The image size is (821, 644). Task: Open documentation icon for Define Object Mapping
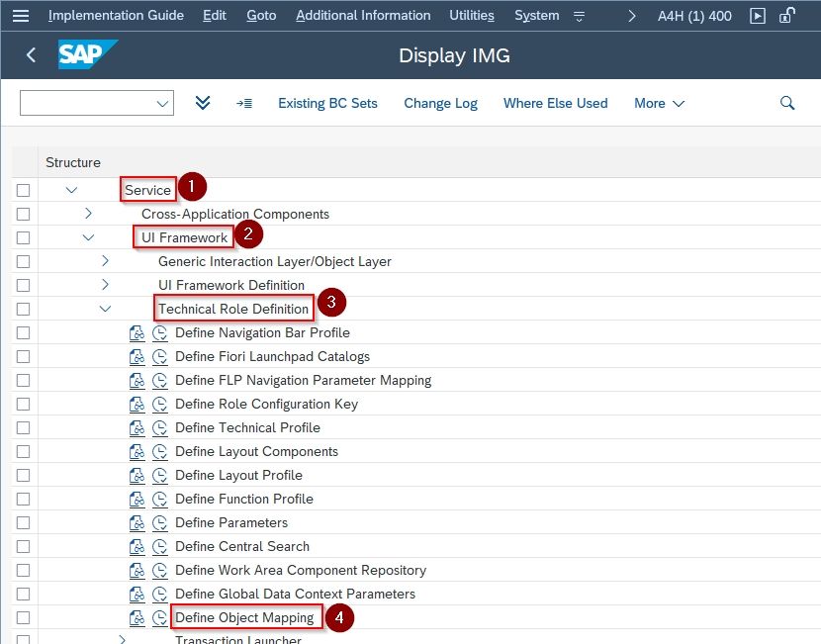(x=137, y=618)
